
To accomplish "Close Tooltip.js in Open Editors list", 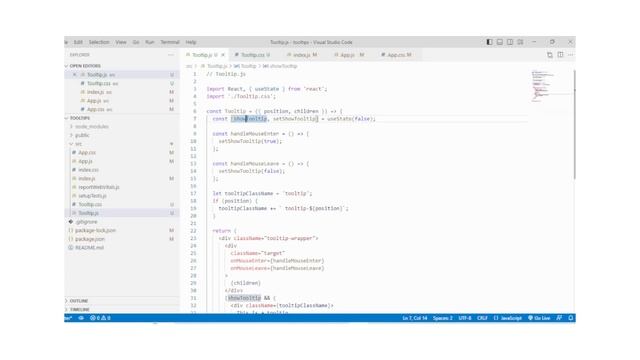I will [74, 75].
